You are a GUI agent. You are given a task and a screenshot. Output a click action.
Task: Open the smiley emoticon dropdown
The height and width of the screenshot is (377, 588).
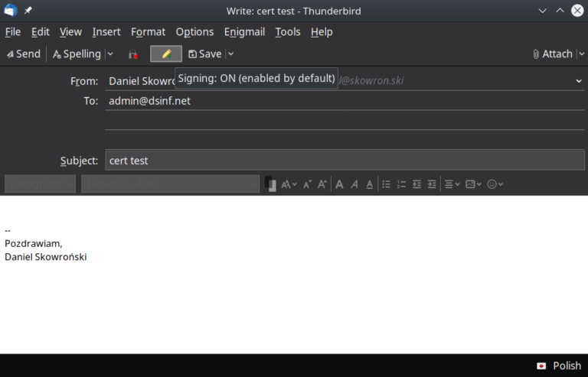click(x=495, y=184)
